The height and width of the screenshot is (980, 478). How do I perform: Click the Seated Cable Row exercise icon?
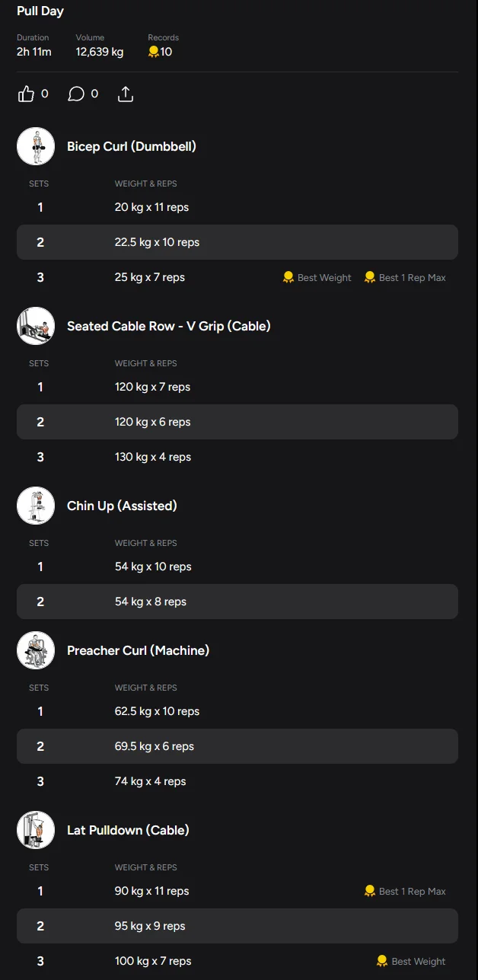pos(36,326)
